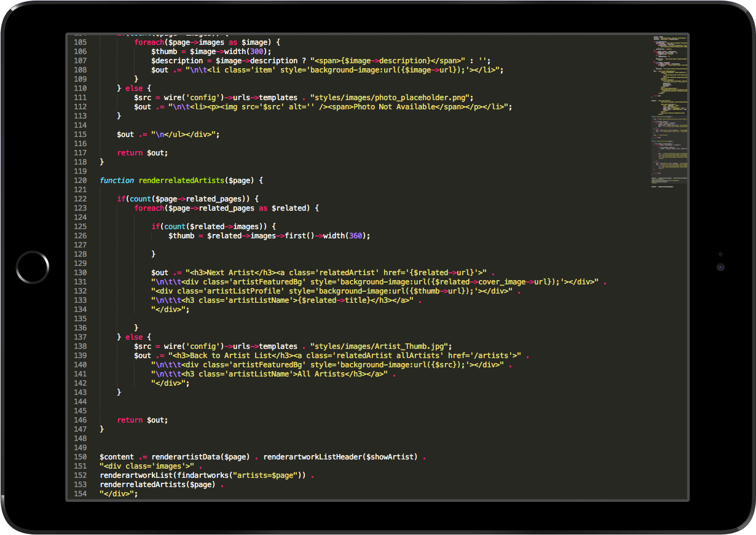756x535 pixels.
Task: Click '$thumb = $image->width(300);' statement
Action: click(211, 52)
